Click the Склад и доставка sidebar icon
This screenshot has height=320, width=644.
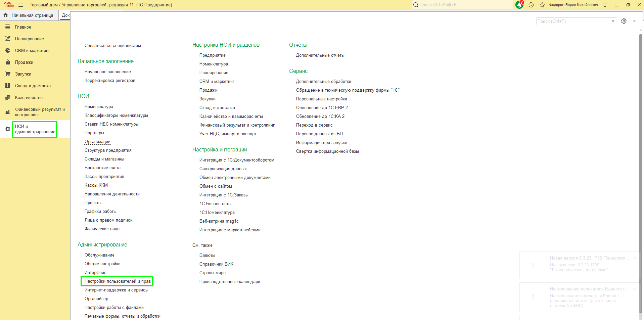coord(8,86)
